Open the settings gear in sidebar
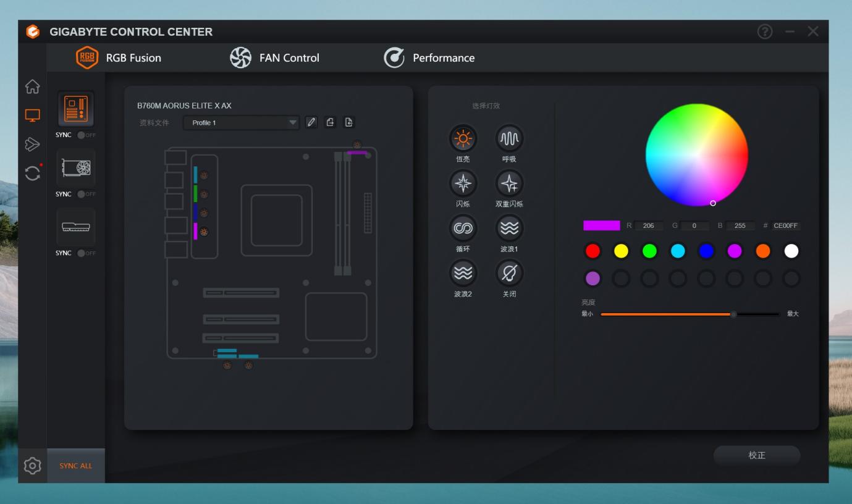852x504 pixels. [x=32, y=465]
